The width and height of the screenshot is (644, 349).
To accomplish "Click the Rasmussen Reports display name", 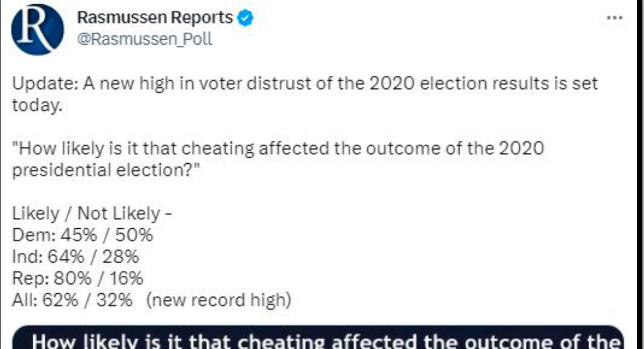I will coord(155,18).
